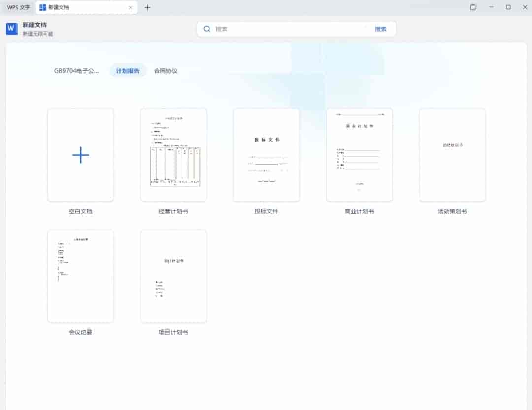
Task: Switch to the WPS 文字 tab
Action: [18, 7]
